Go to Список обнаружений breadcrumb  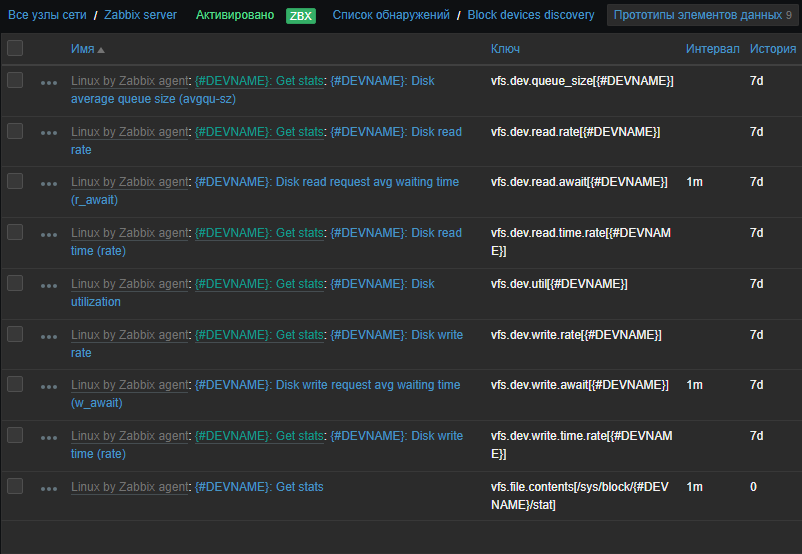pos(390,16)
